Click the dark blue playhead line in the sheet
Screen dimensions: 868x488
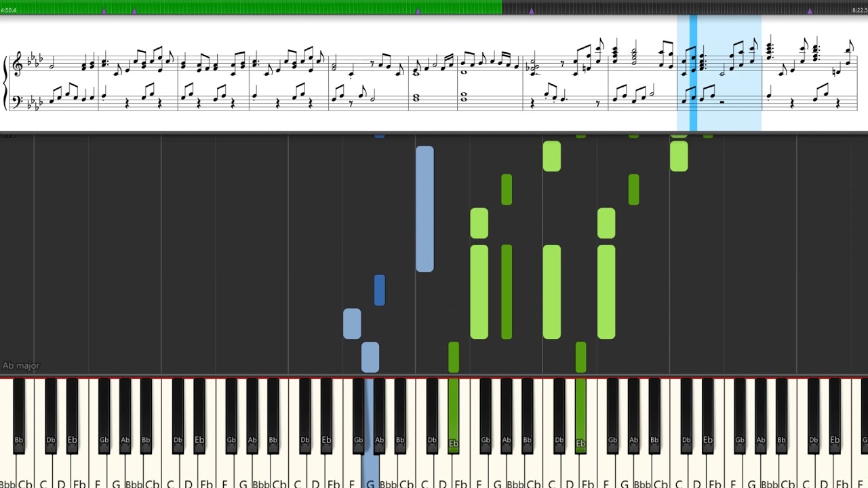coord(693,73)
